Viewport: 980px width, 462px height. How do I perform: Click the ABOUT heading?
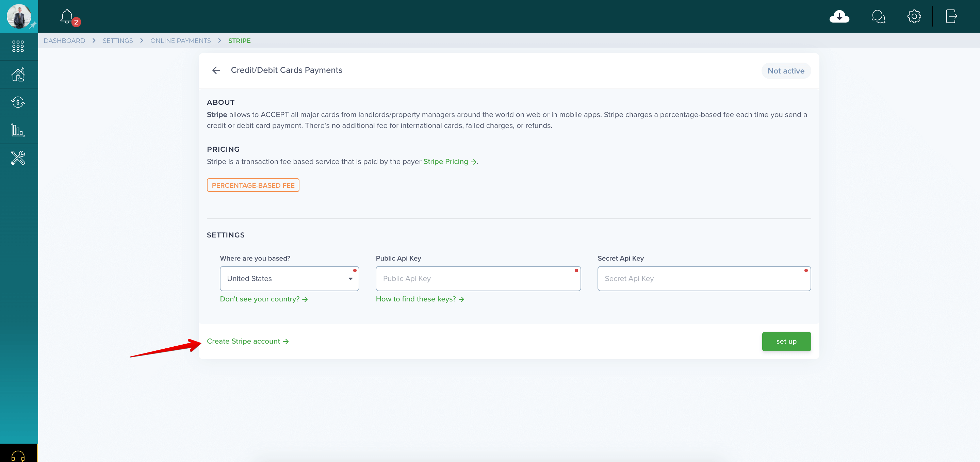tap(220, 102)
